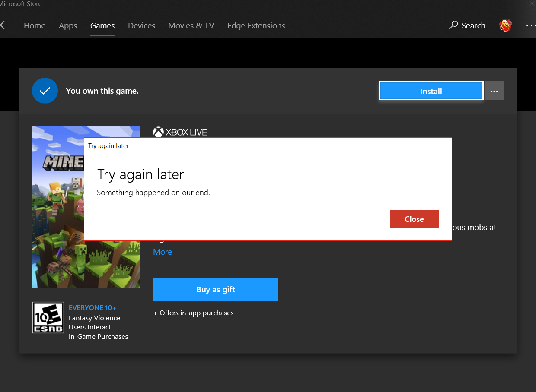This screenshot has height=392, width=536.
Task: Click the 'Something happened on our end.' message
Action: (153, 193)
